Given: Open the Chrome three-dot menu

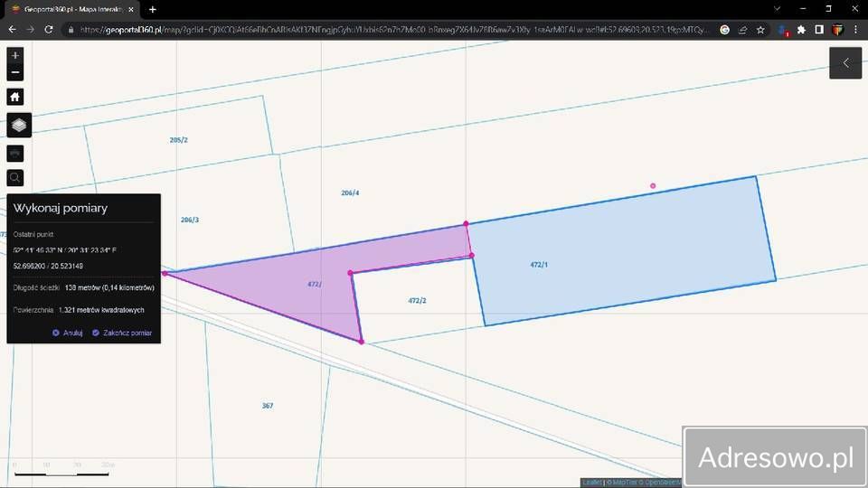Looking at the screenshot, I should pyautogui.click(x=856, y=30).
